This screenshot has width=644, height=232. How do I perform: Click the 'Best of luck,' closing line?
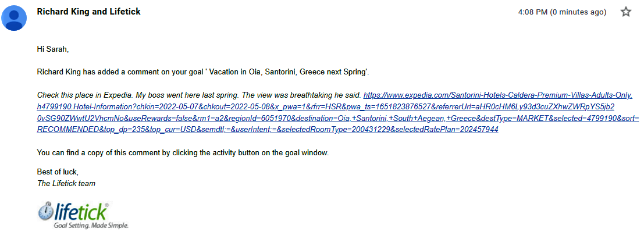58,172
